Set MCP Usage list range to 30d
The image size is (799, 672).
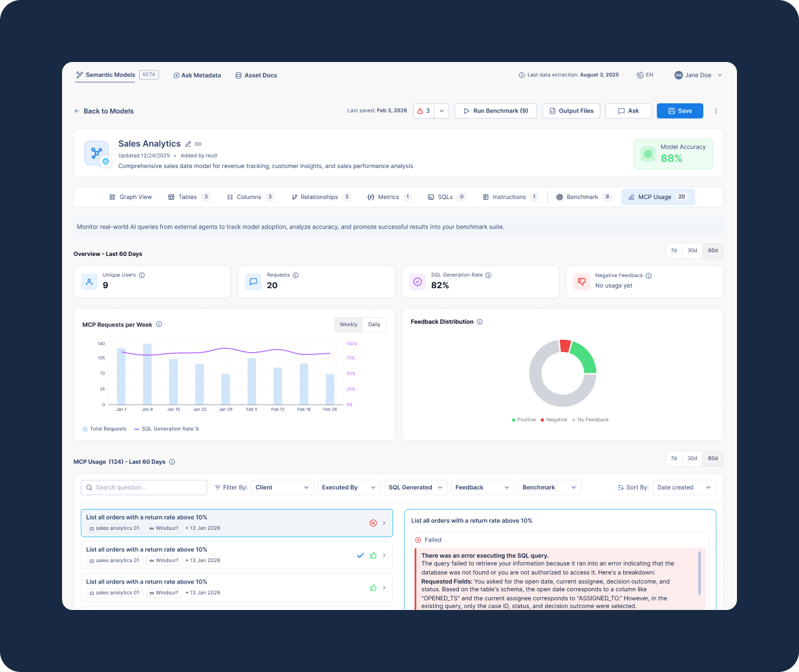click(692, 459)
